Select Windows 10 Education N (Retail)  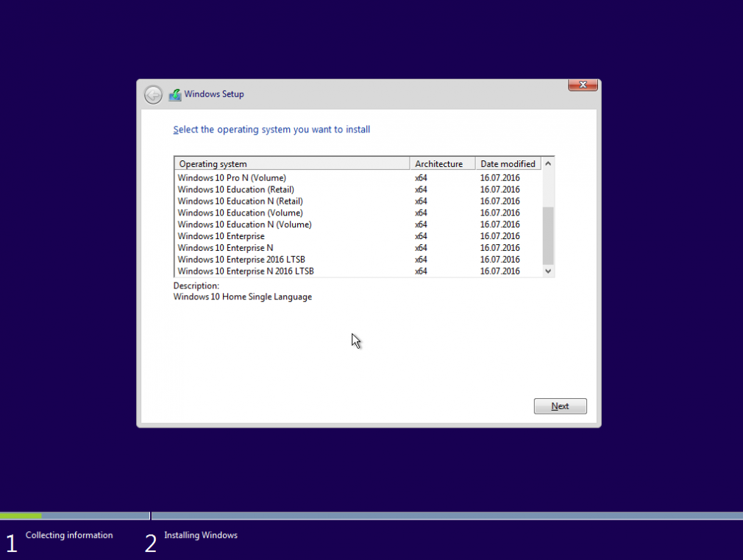point(358,201)
